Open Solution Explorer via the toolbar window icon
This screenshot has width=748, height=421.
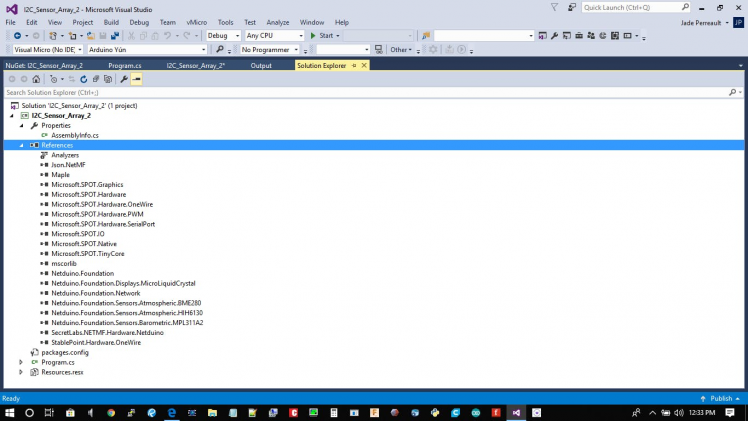[x=542, y=36]
